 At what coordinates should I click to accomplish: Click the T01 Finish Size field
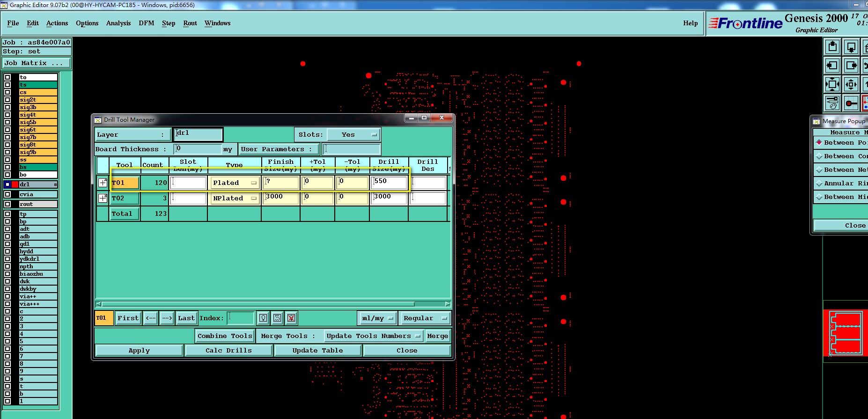(281, 183)
